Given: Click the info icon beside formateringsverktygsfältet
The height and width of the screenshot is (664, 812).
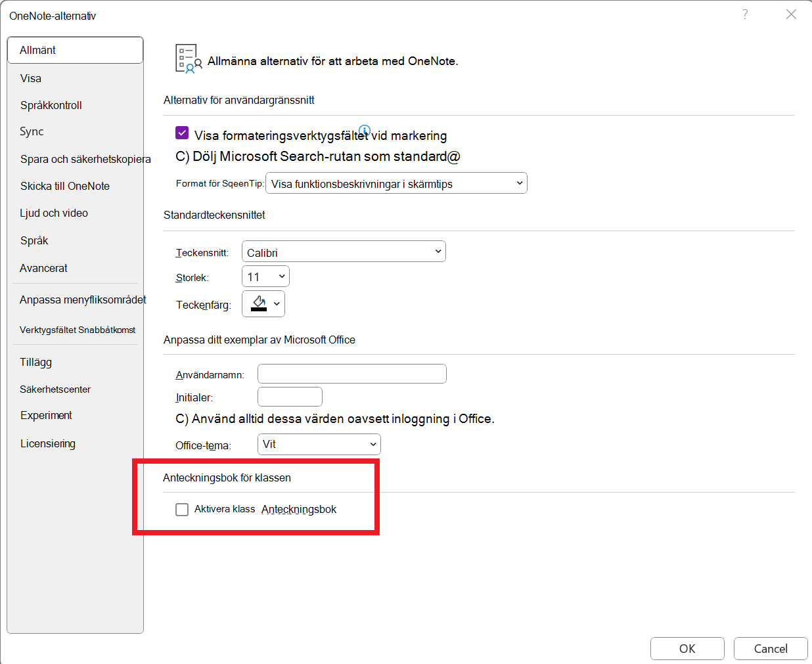Looking at the screenshot, I should pyautogui.click(x=365, y=130).
